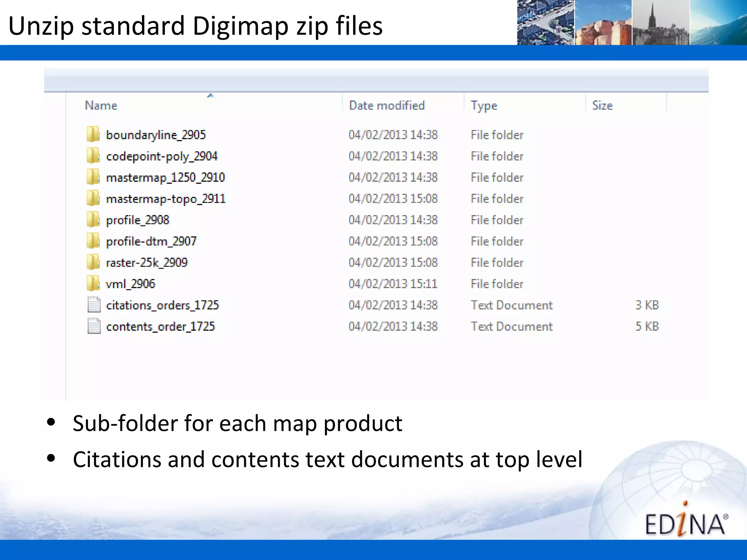Screen dimensions: 747x560
Task: Click the mastermap_1250_2910 name text
Action: (166, 178)
